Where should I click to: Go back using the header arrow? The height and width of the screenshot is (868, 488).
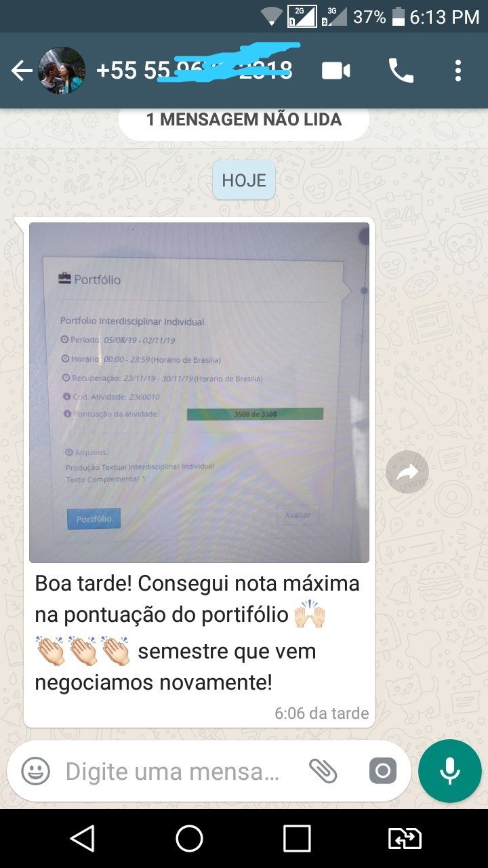(22, 71)
